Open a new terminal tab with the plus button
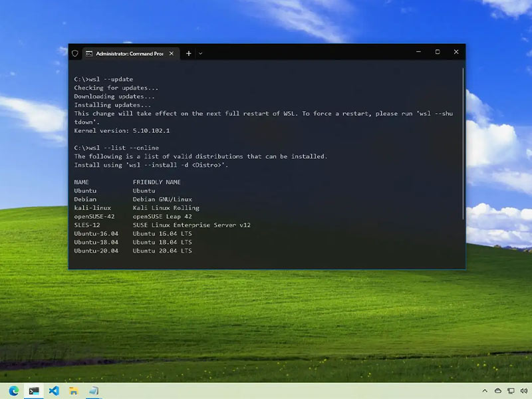The width and height of the screenshot is (532, 399). click(x=189, y=54)
